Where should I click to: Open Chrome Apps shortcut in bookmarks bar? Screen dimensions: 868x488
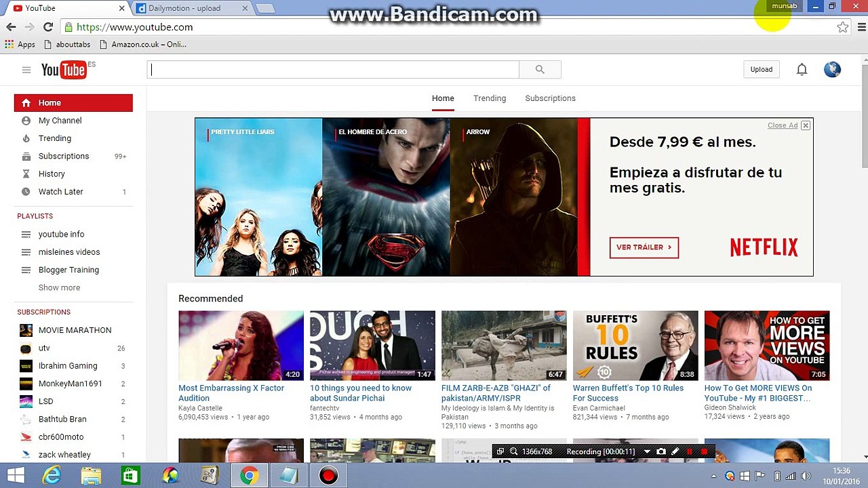[20, 45]
